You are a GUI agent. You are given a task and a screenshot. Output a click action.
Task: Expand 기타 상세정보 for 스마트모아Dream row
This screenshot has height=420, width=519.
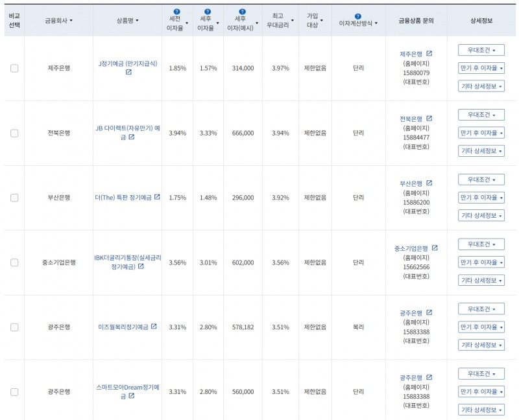[x=481, y=410]
